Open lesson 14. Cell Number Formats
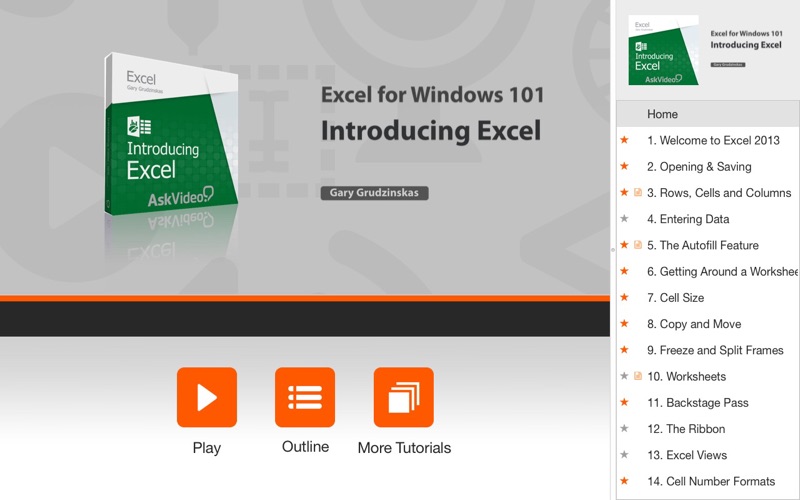This screenshot has height=500, width=800. click(711, 481)
